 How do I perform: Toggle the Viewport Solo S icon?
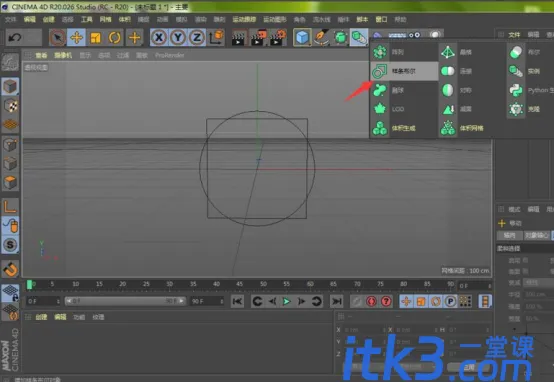(x=10, y=245)
